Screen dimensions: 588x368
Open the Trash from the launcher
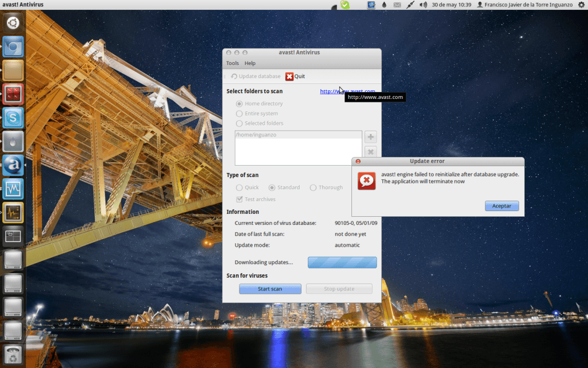(13, 355)
